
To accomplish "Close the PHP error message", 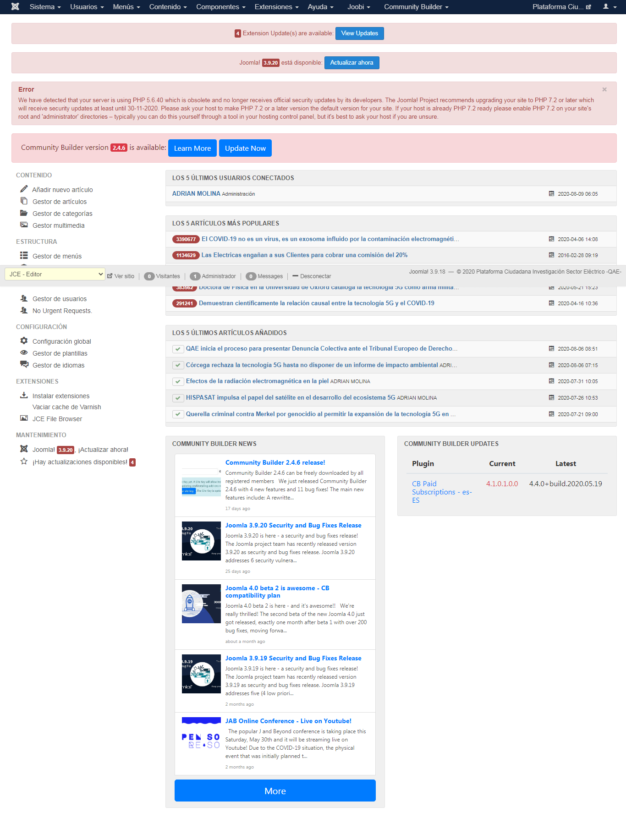I will (604, 89).
